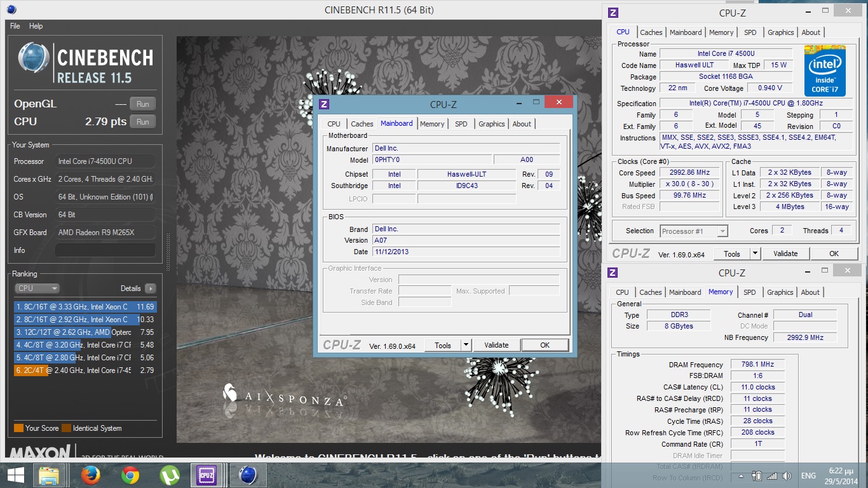Image resolution: width=868 pixels, height=488 pixels.
Task: Select ranking row 8C/16T @ 3.33 GHz
Action: [85, 306]
